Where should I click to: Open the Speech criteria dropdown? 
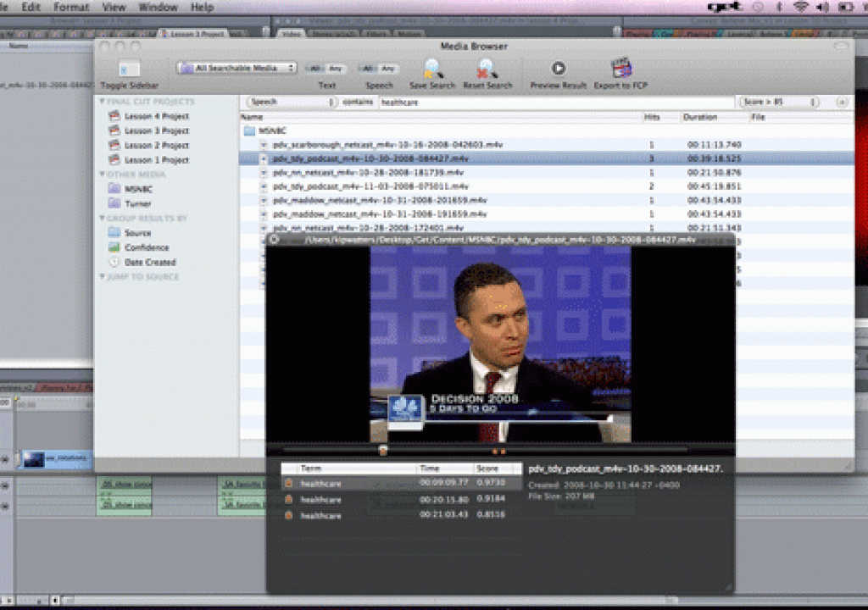291,102
